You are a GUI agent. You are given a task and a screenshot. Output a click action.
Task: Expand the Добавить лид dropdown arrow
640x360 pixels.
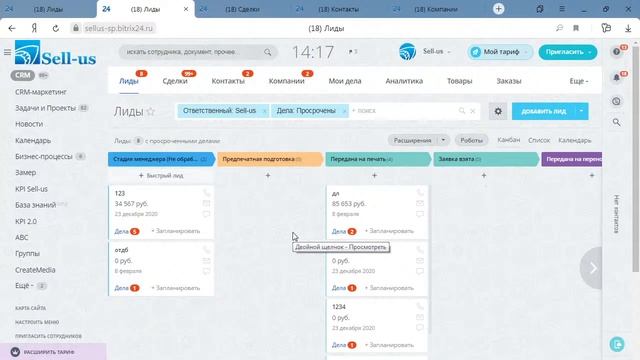click(581, 111)
